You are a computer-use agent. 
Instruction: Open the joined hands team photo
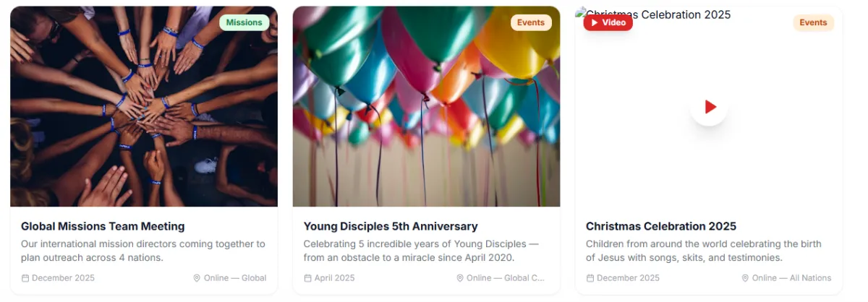(x=144, y=106)
